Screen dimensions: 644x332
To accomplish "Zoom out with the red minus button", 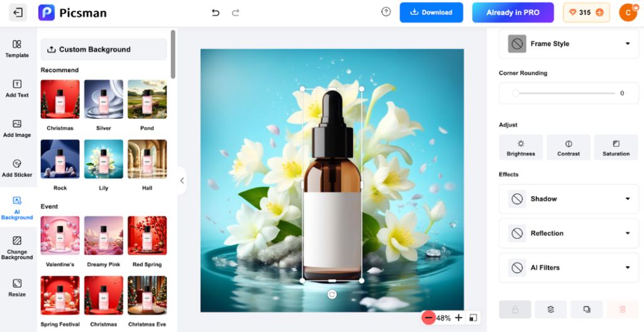I will coord(428,318).
